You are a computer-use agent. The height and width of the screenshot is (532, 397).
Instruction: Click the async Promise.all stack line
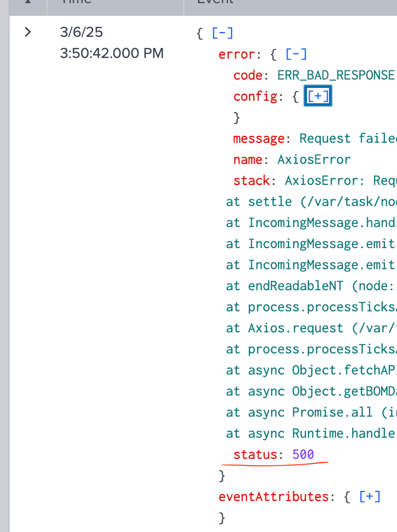click(311, 412)
